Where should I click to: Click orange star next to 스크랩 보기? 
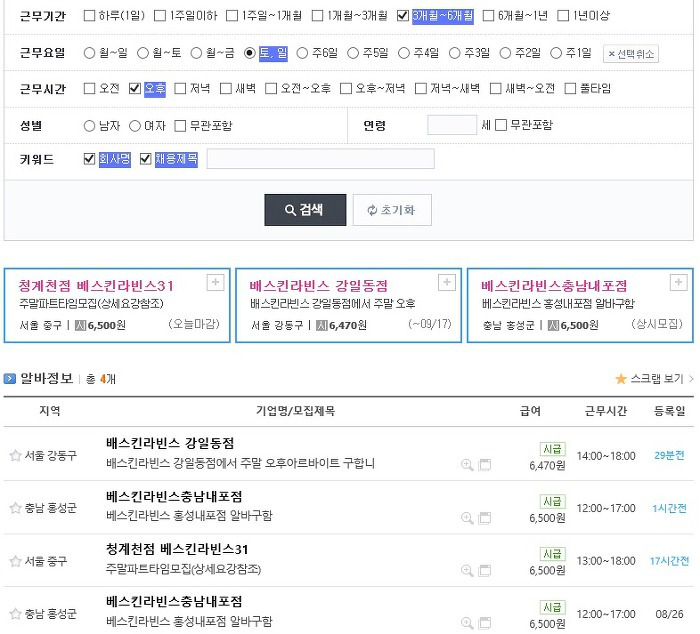[621, 379]
